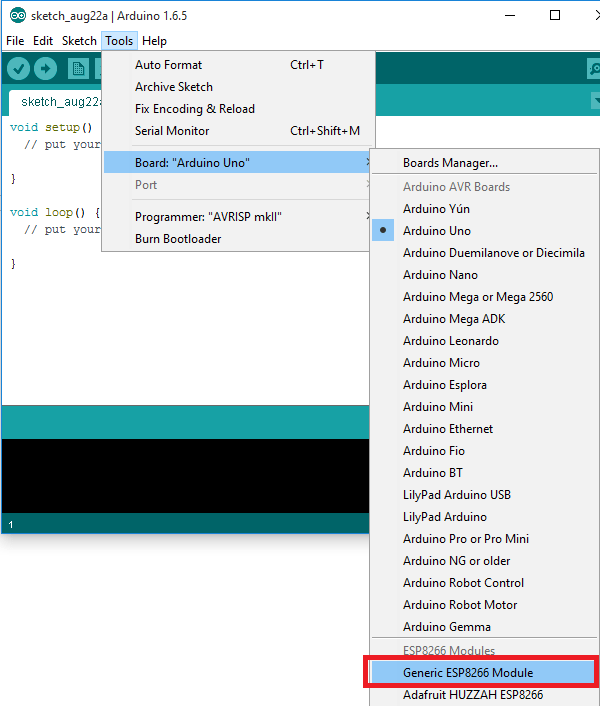Click the Upload arrow toolbar icon

pos(45,68)
